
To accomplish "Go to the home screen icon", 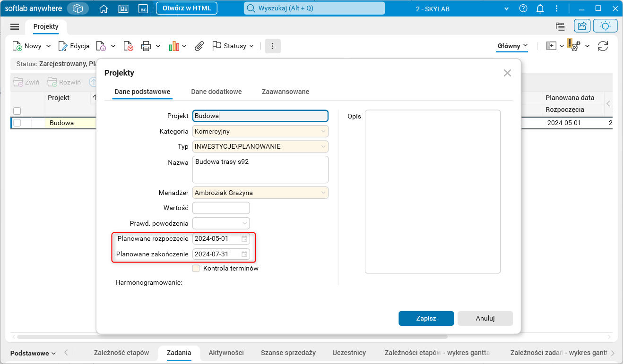I will 104,8.
